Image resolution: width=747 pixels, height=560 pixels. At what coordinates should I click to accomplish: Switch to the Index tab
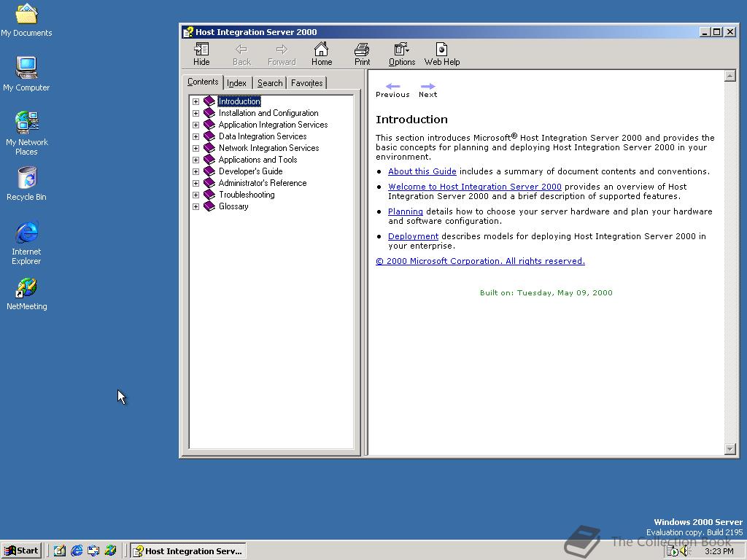(237, 83)
